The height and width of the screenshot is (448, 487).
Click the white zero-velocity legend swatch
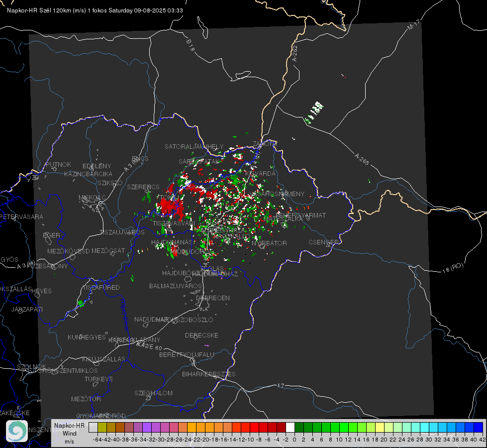click(290, 428)
